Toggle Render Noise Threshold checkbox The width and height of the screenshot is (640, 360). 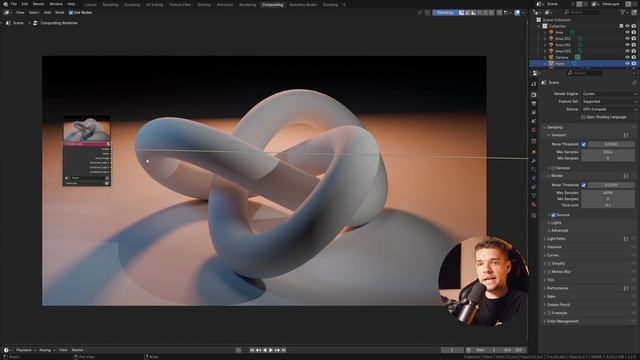click(584, 185)
